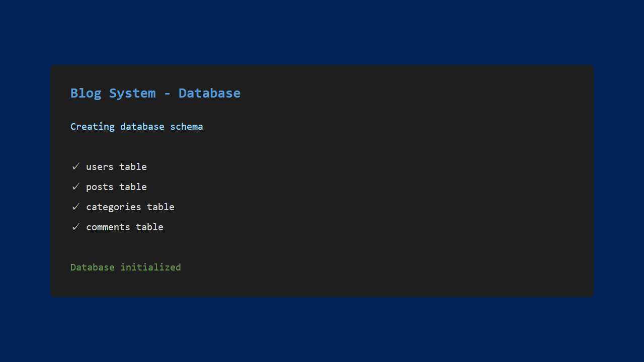Click the word "initialized" in the status line
Screen dimensions: 644x362
click(x=150, y=267)
